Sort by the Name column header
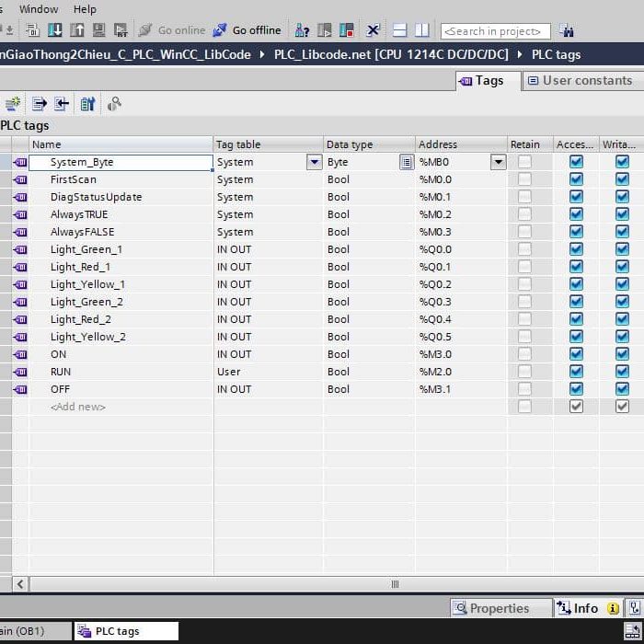The height and width of the screenshot is (644, 644). coord(121,144)
